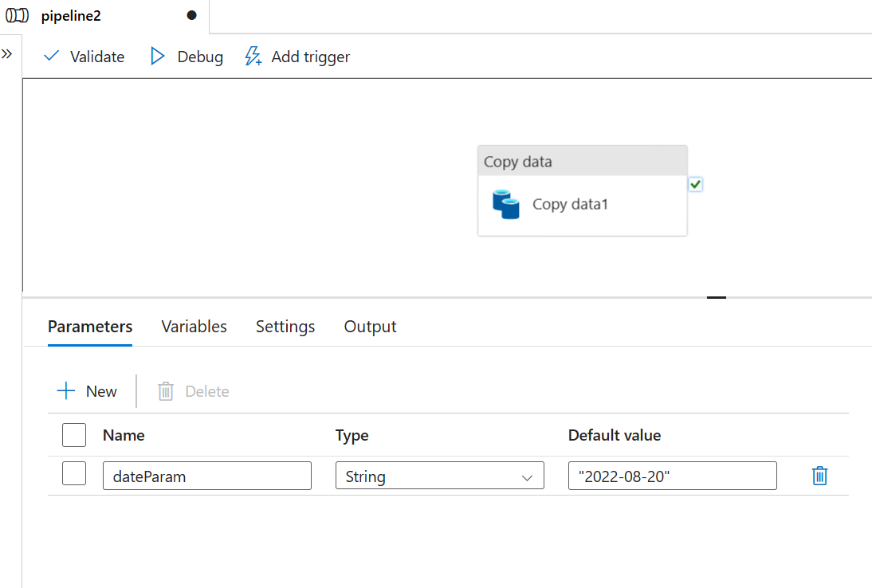Image resolution: width=872 pixels, height=588 pixels.
Task: Open the Output tab
Action: (x=370, y=326)
